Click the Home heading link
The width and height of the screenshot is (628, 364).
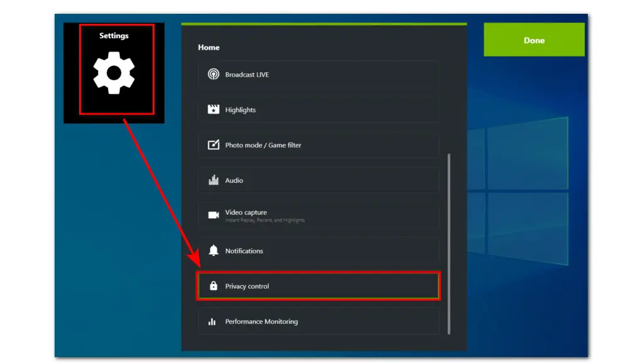tap(208, 48)
